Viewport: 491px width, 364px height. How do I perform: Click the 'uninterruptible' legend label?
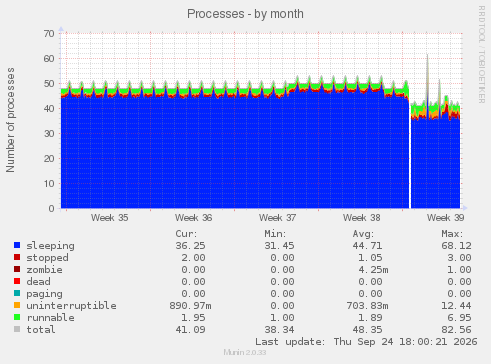[x=71, y=306]
